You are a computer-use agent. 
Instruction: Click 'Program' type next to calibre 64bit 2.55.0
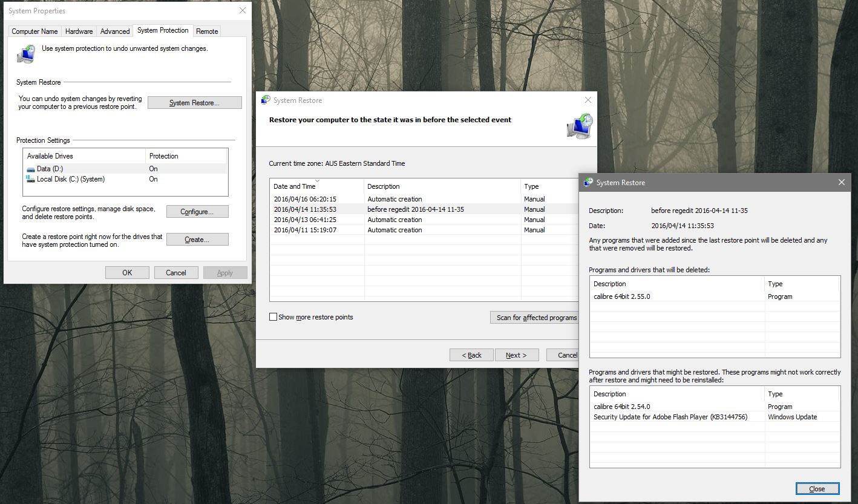[780, 296]
